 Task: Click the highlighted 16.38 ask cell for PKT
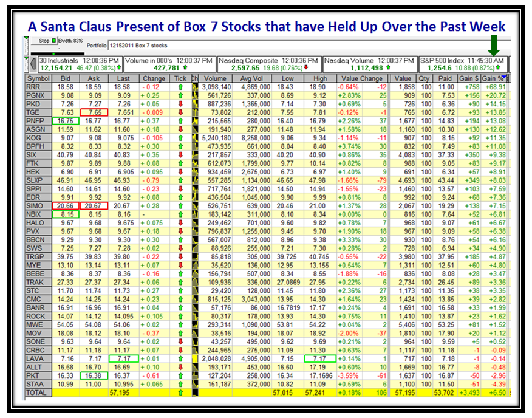pyautogui.click(x=94, y=376)
